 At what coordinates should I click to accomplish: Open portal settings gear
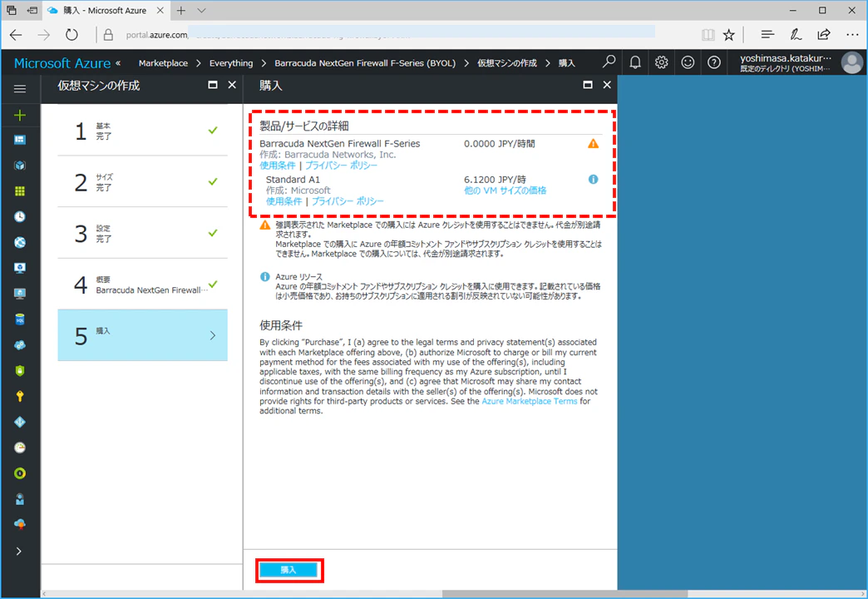[661, 62]
